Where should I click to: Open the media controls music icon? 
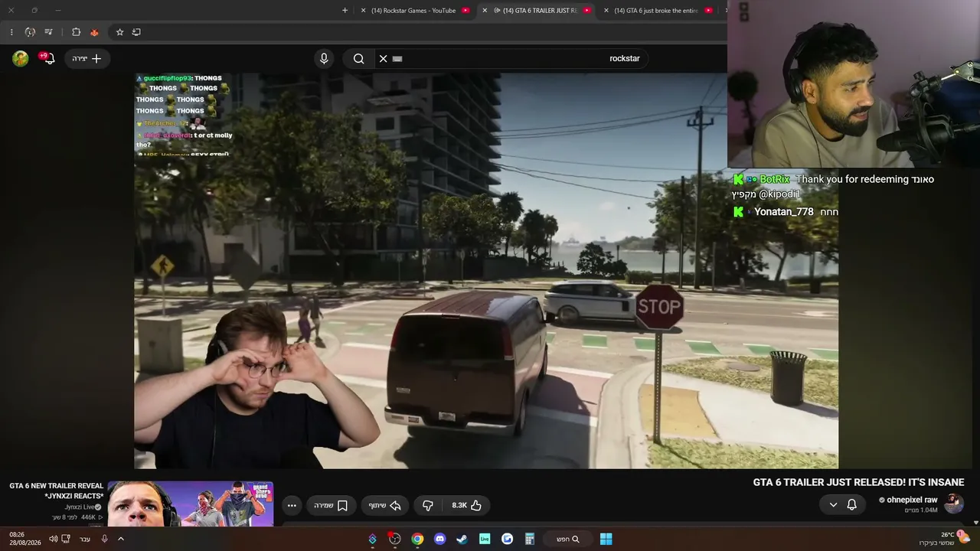pos(49,32)
